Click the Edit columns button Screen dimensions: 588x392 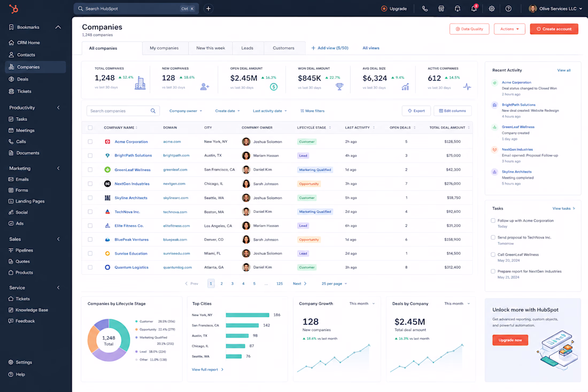click(x=453, y=111)
